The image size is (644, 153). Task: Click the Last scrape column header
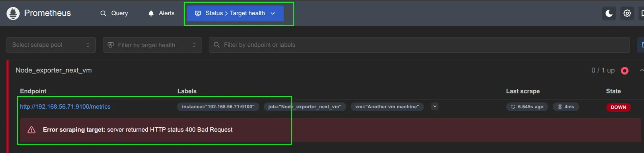(523, 91)
